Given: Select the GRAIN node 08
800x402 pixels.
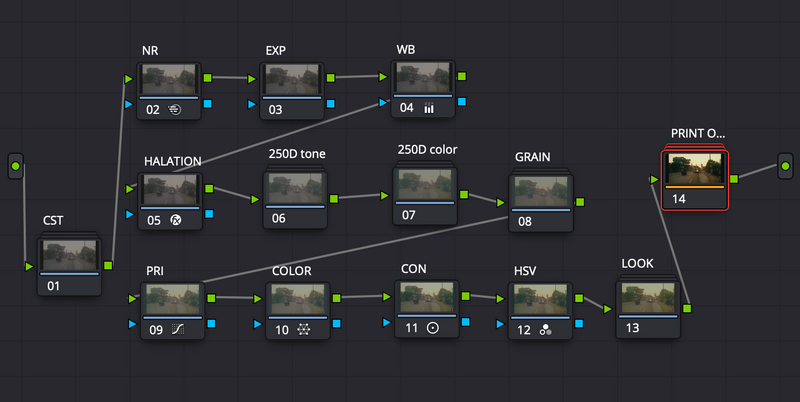Looking at the screenshot, I should tap(541, 203).
